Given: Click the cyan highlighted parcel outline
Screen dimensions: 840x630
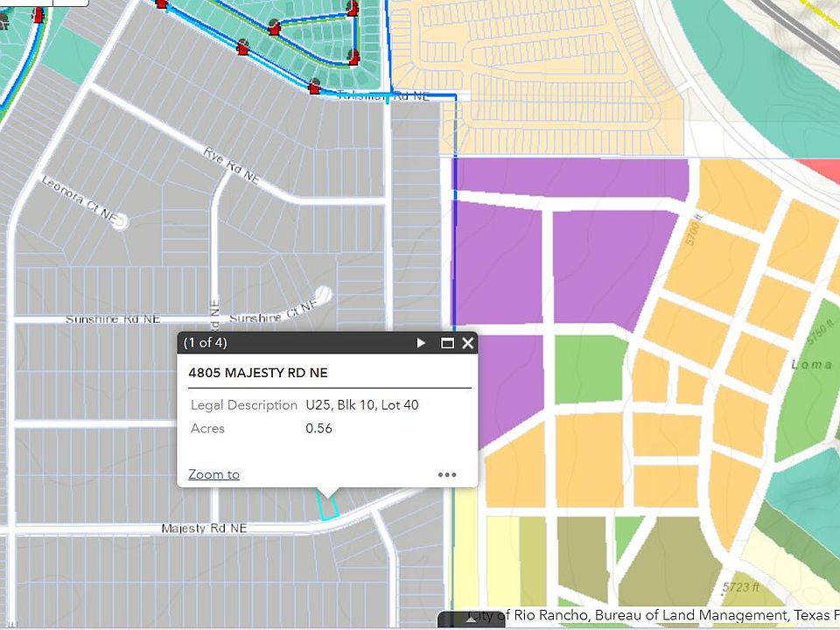Looking at the screenshot, I should pyautogui.click(x=327, y=507).
